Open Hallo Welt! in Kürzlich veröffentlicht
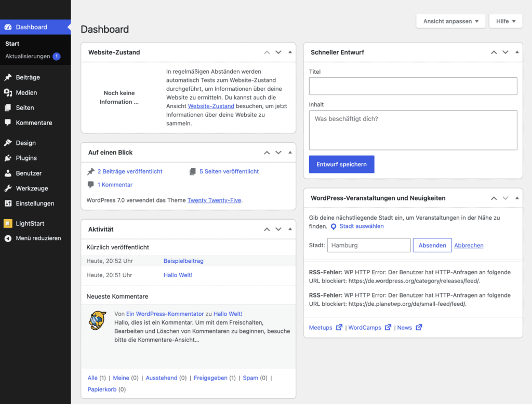This screenshot has height=404, width=532. [178, 275]
